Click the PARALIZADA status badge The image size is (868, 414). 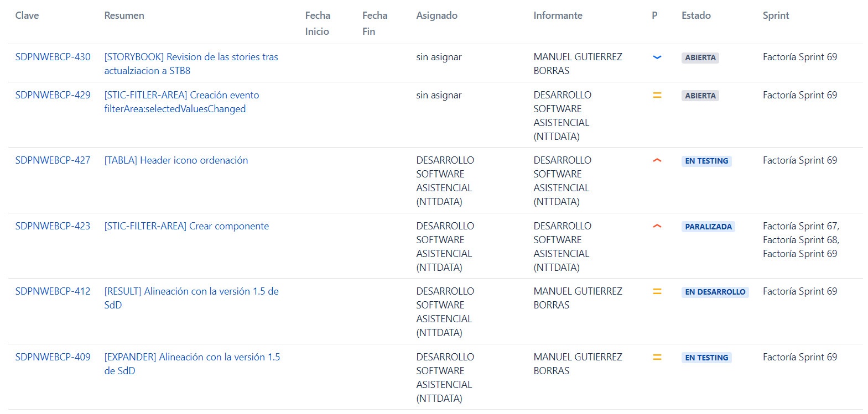[x=708, y=227]
